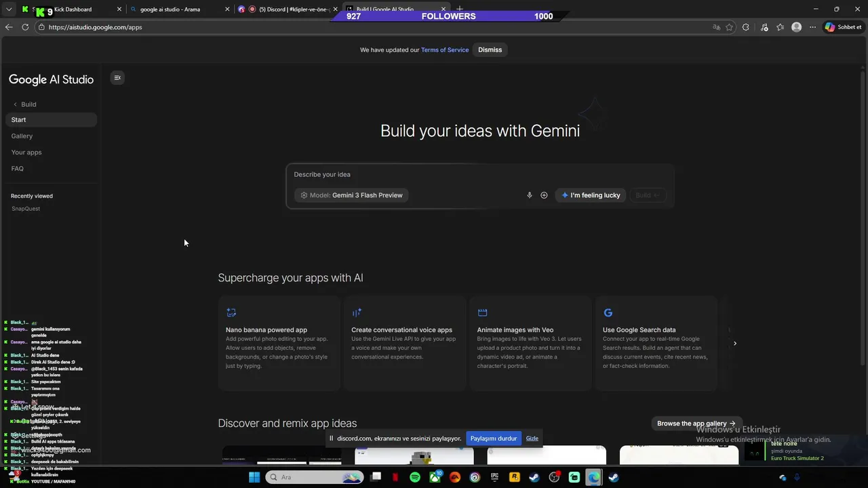Viewport: 868px width, 488px height.
Task: Switch to the Discord browser tab
Action: tap(288, 9)
